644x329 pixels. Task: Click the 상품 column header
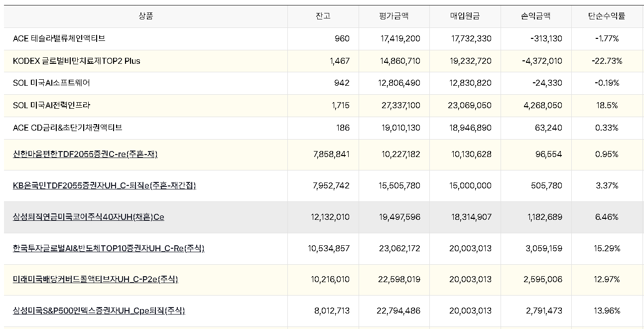146,16
